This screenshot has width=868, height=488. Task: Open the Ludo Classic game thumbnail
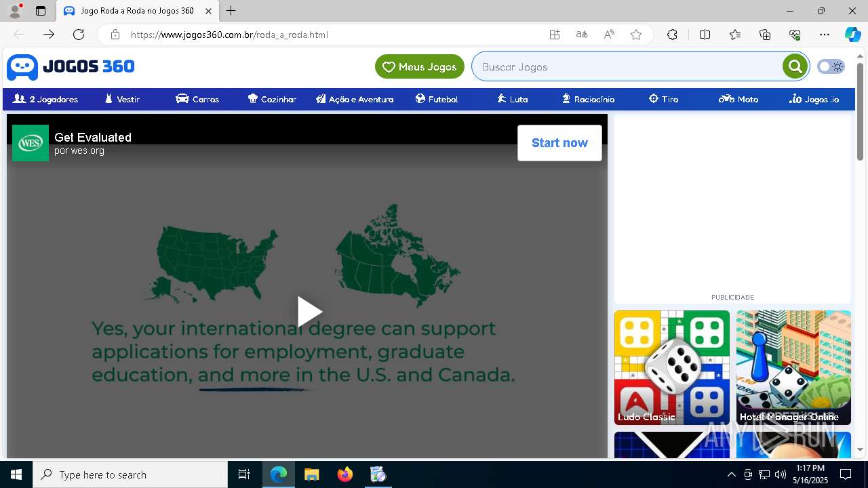[672, 367]
